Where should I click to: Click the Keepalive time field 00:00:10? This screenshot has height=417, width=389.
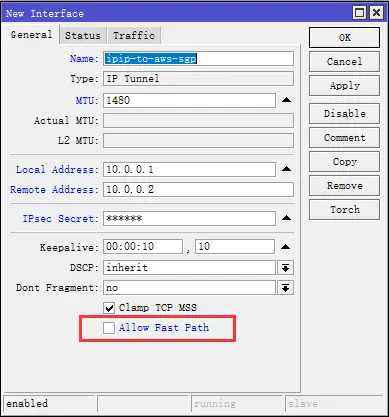click(x=143, y=247)
